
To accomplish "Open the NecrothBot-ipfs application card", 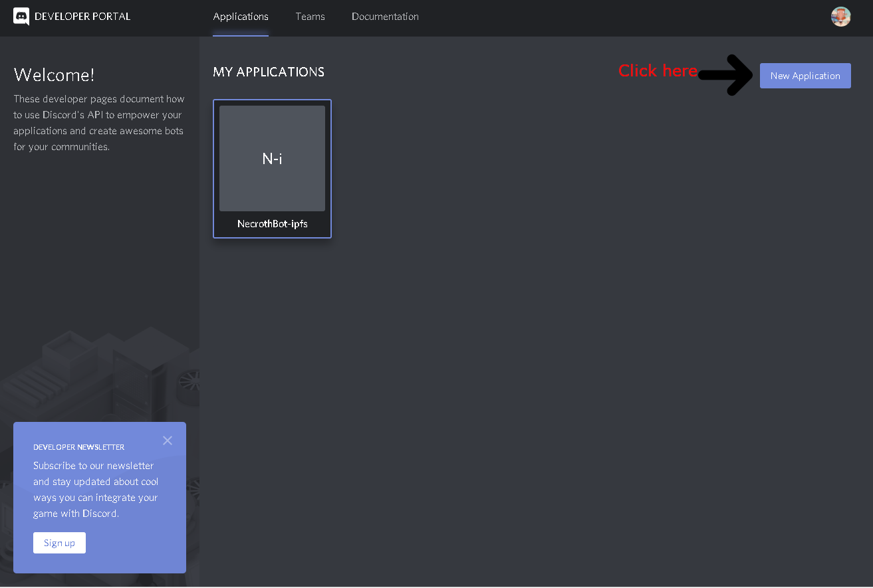I will (272, 169).
